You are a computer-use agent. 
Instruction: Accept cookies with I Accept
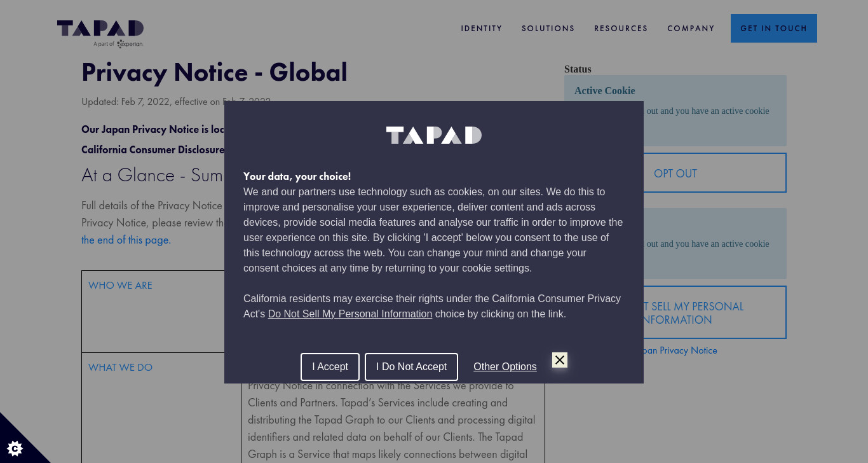(330, 367)
